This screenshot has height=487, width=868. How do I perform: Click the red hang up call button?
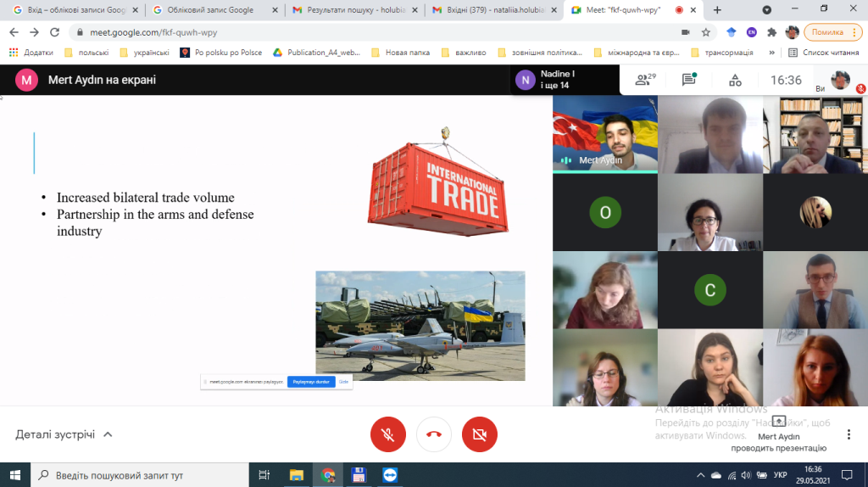click(x=434, y=434)
